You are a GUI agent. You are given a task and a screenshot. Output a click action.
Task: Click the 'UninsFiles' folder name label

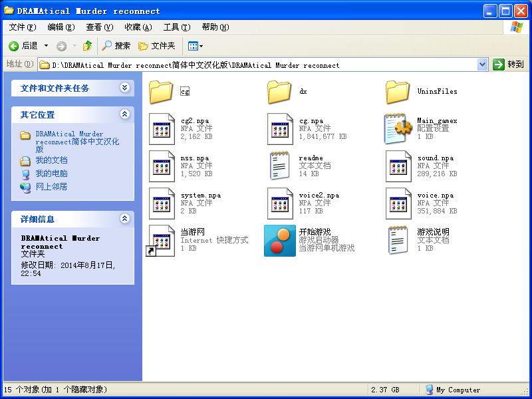click(438, 91)
